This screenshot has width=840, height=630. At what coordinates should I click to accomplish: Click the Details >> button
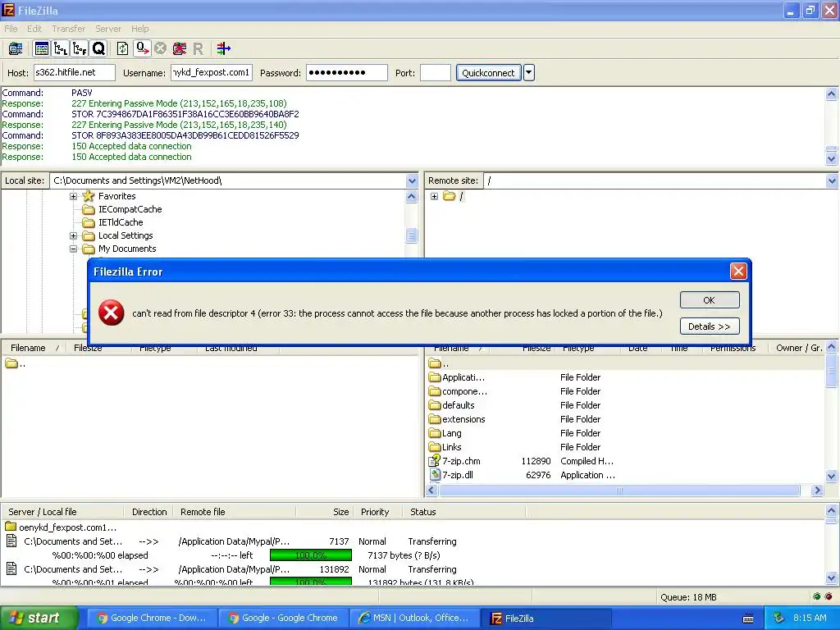pos(710,326)
